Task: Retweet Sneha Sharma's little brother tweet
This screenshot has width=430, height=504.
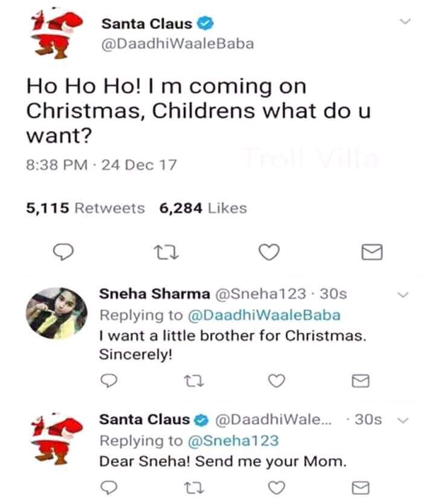Action: click(x=190, y=381)
